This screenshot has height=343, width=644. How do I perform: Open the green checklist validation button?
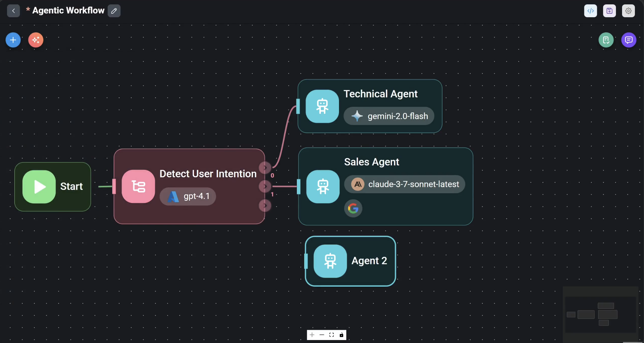tap(606, 40)
